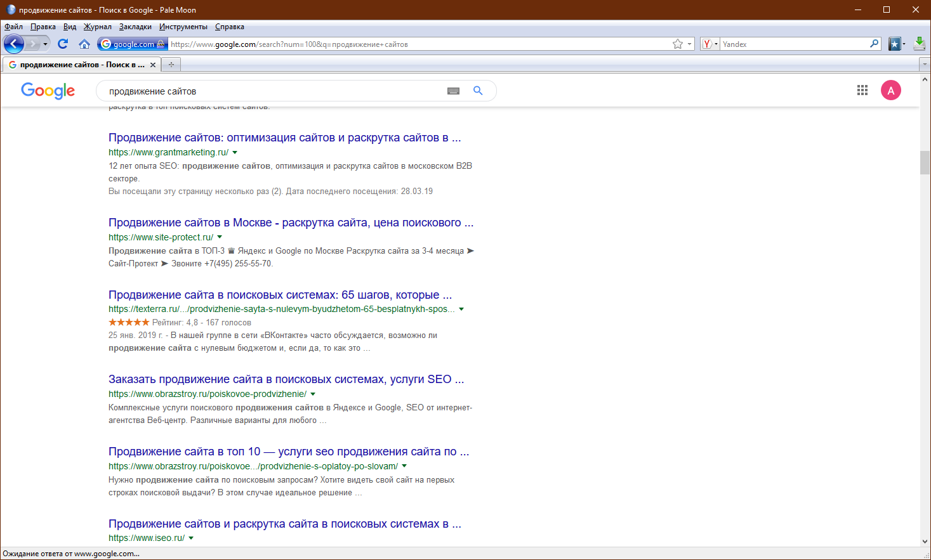Maximize the Pale Moon window
This screenshot has width=931, height=560.
(x=887, y=10)
